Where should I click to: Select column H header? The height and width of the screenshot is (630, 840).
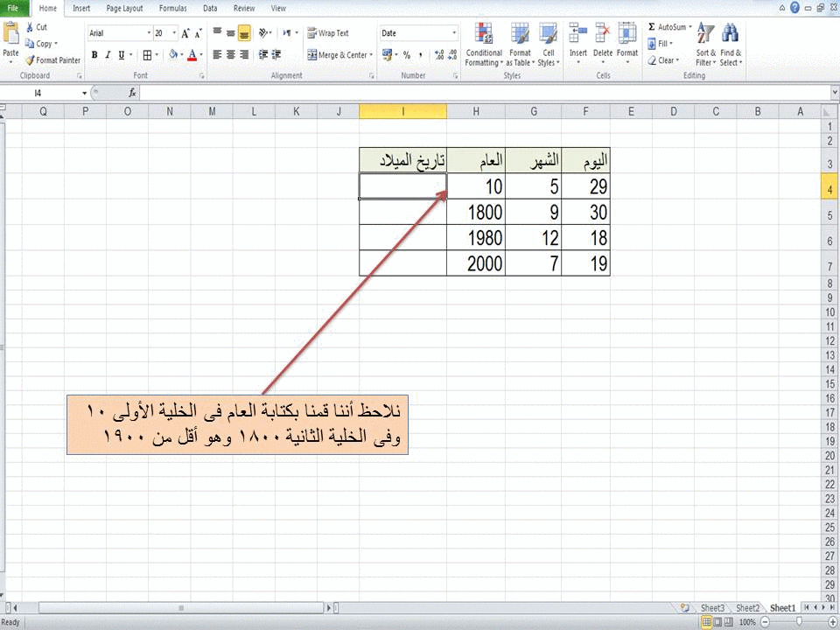pyautogui.click(x=476, y=111)
